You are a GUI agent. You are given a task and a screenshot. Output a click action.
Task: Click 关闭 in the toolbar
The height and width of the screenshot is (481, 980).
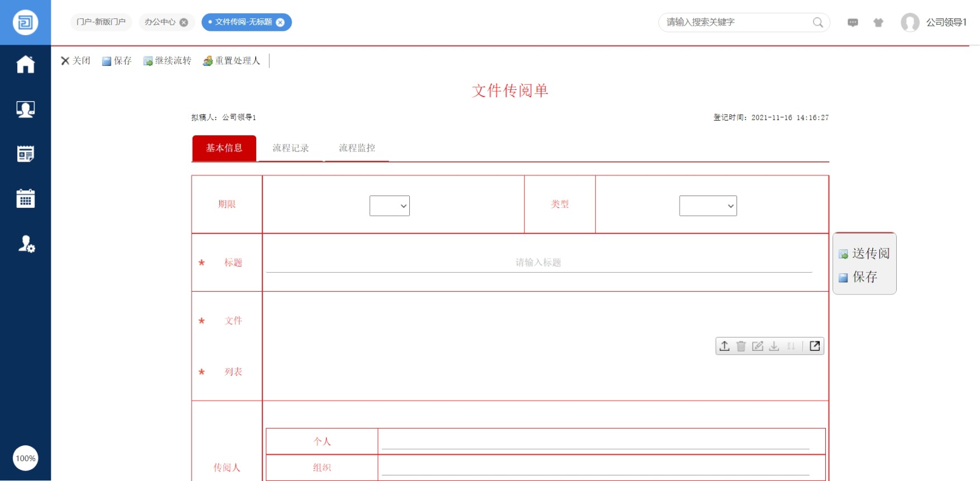tap(75, 60)
